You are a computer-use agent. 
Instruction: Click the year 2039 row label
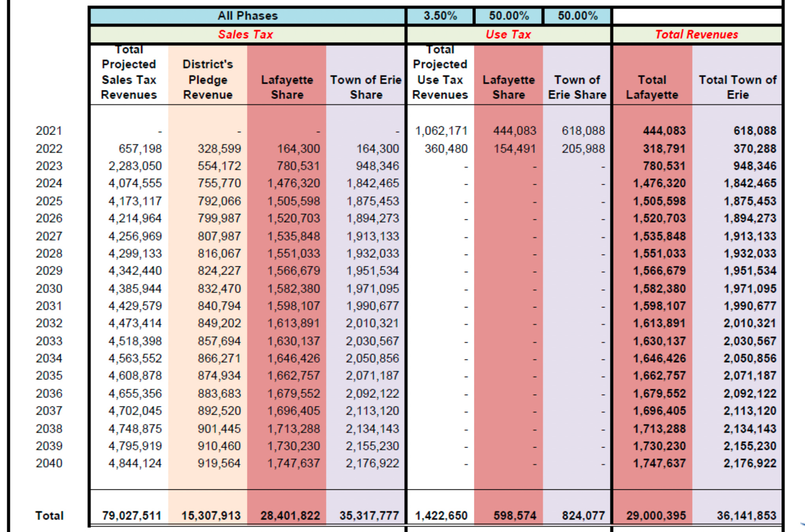pyautogui.click(x=49, y=446)
